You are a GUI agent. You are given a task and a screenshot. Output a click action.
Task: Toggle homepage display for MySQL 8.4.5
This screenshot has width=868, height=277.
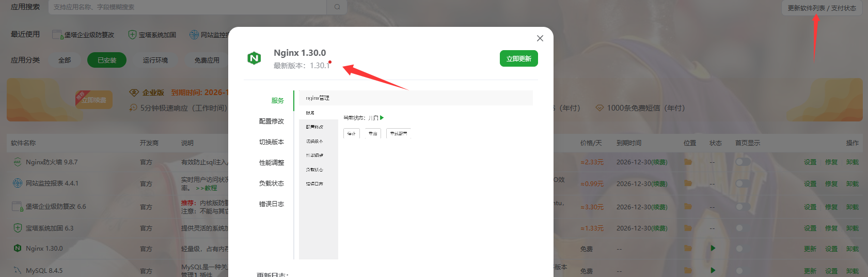tap(743, 270)
